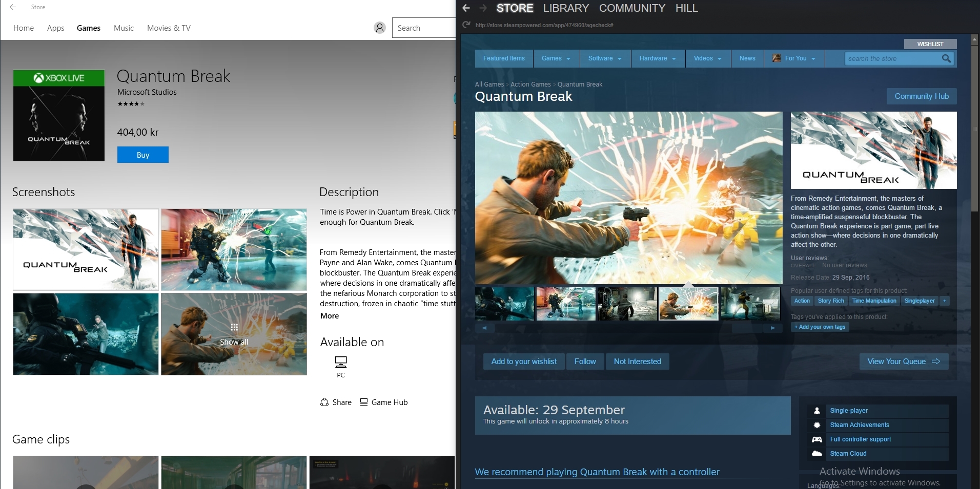Open the Hardware dropdown in Steam store
The height and width of the screenshot is (489, 980).
(x=658, y=58)
